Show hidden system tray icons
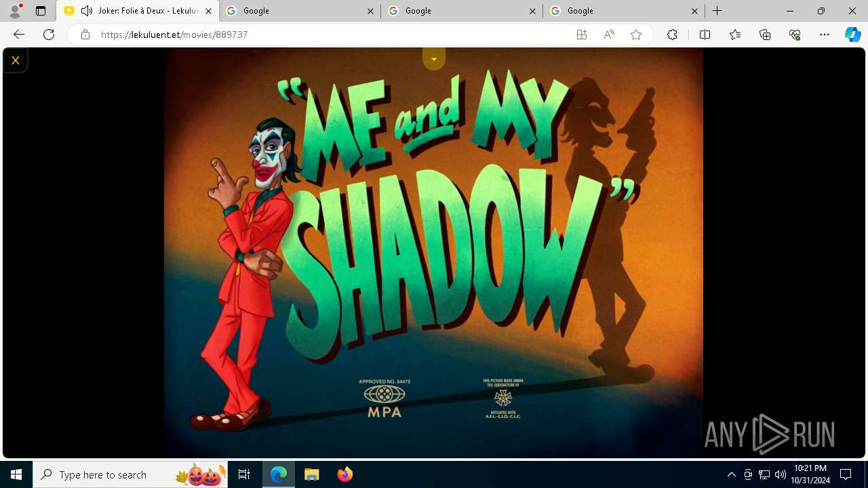Viewport: 868px width, 488px height. [x=731, y=474]
